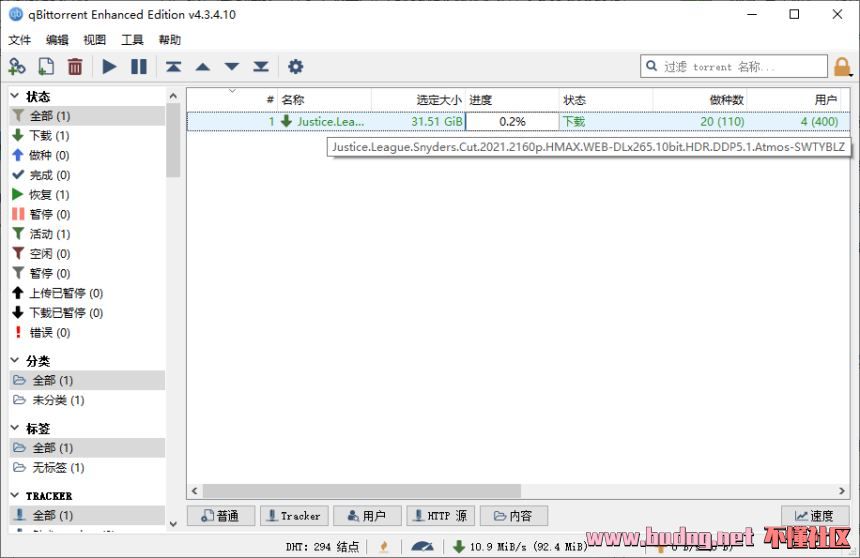Sort by 进度 column header
This screenshot has width=860, height=558.
coord(512,100)
